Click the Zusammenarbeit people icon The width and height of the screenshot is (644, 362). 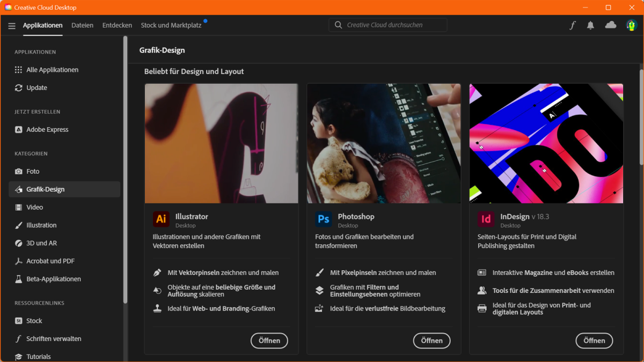(482, 291)
